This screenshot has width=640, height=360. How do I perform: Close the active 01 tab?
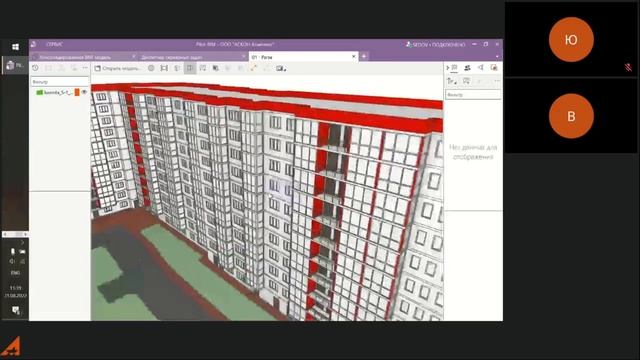point(353,56)
